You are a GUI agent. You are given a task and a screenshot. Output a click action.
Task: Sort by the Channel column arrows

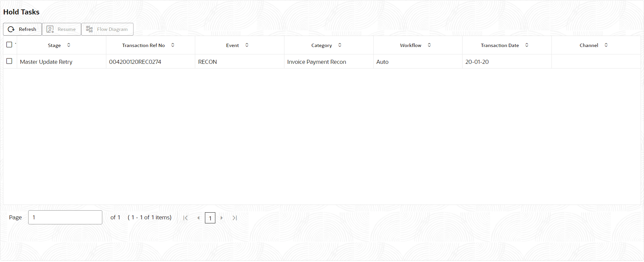coord(606,45)
